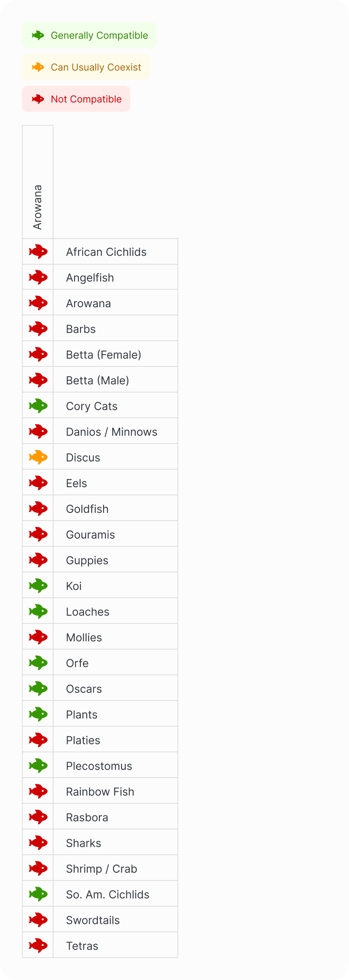Click the orange fish icon beside Discus

(x=38, y=457)
